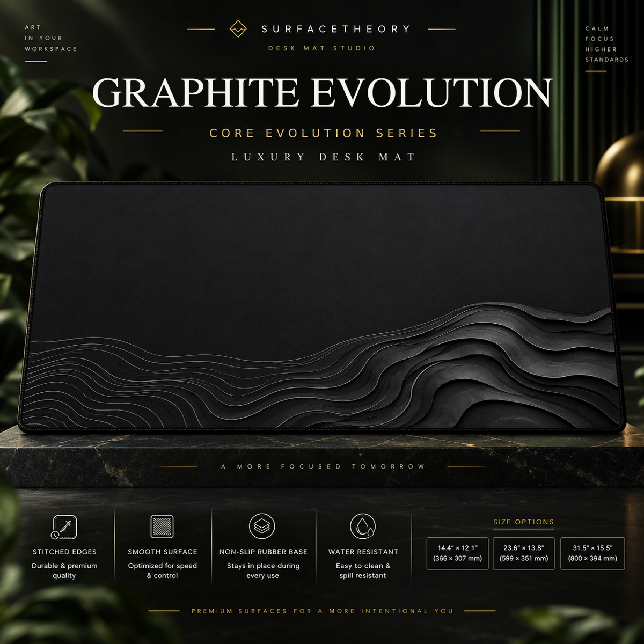Click the DESK MAT STUDIO subtitle
The image size is (644, 644).
coord(322,48)
